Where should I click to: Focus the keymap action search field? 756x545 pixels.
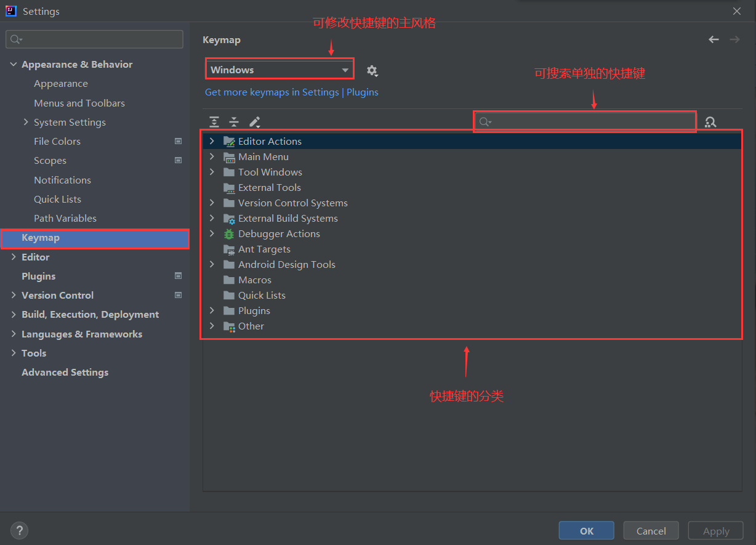[x=585, y=122]
